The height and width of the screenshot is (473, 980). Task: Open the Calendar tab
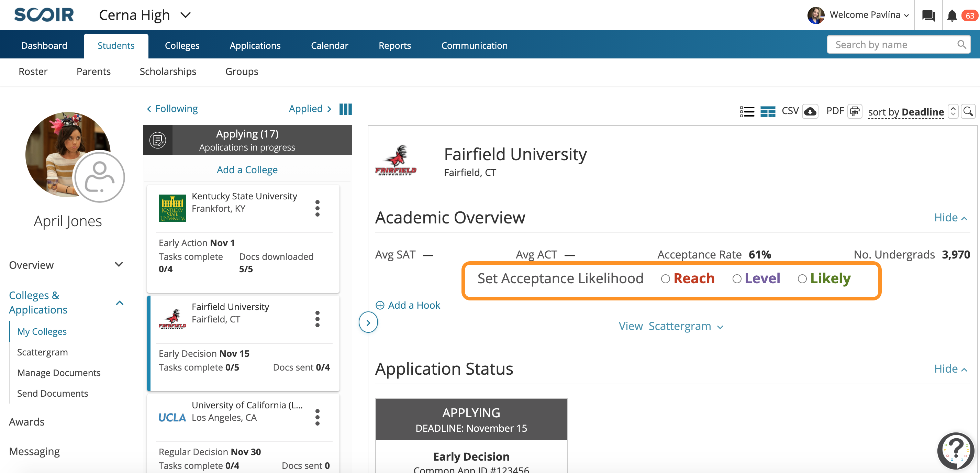[330, 45]
